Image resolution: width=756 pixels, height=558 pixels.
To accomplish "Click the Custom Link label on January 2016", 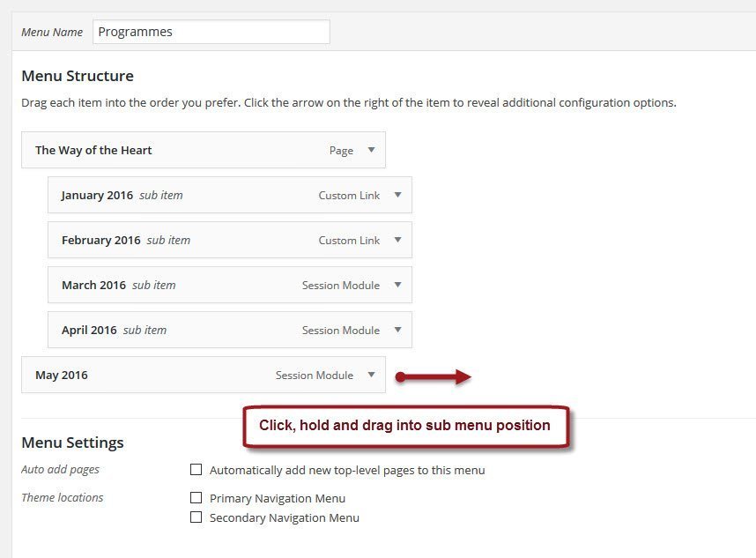I will 349,195.
